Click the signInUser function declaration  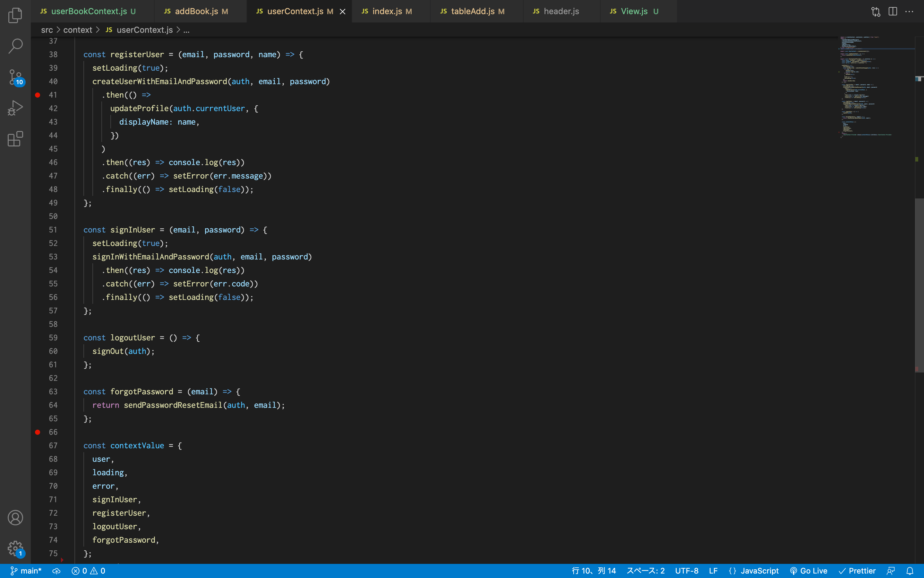coord(133,230)
